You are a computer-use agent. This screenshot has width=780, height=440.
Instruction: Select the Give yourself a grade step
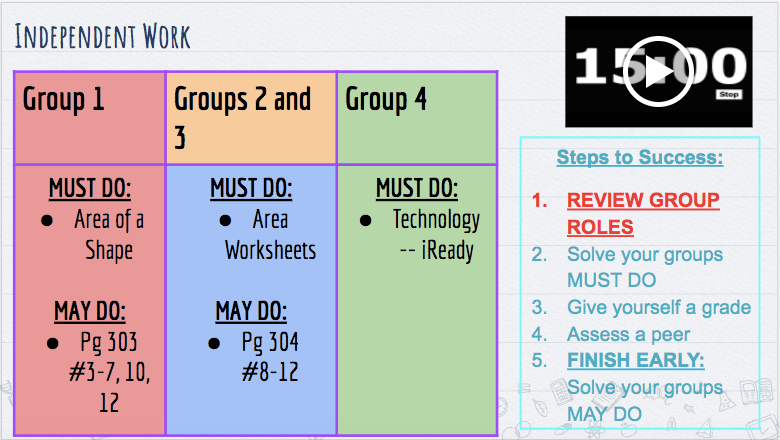coord(658,307)
